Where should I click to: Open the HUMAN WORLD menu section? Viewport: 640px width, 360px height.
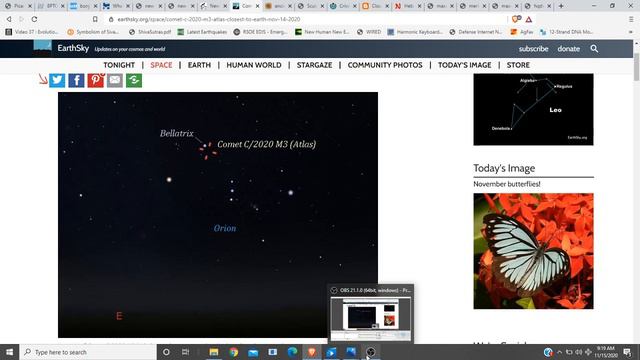pyautogui.click(x=254, y=65)
